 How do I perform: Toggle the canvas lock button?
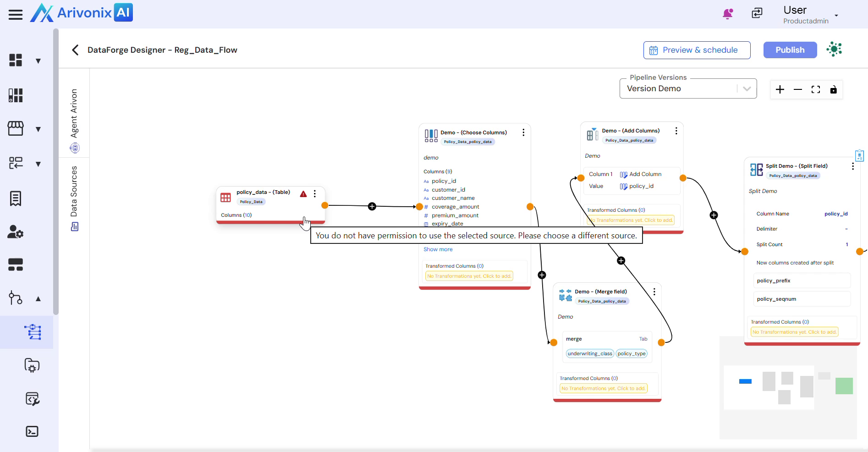click(834, 89)
